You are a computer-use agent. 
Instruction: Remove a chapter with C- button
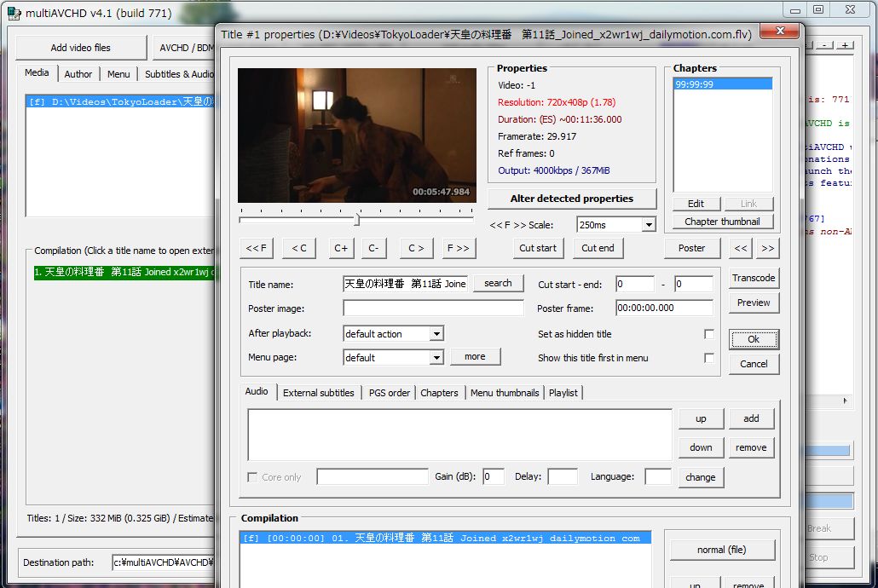373,248
